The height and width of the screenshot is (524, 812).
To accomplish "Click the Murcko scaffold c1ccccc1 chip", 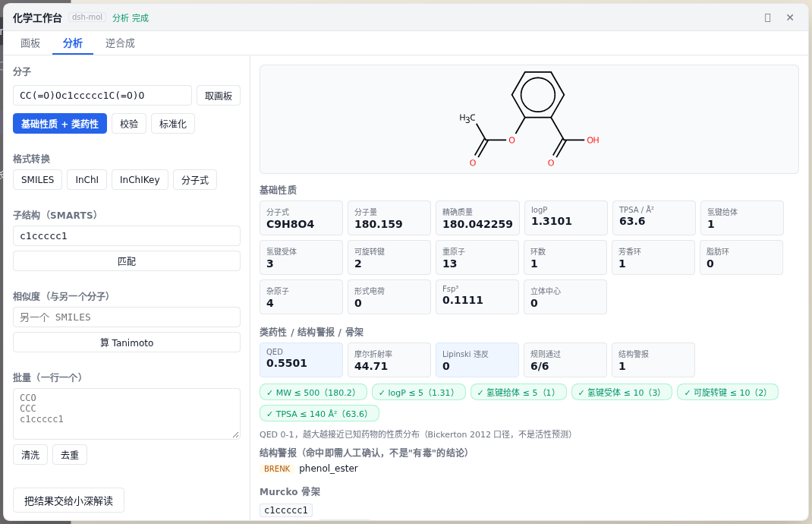I will [286, 510].
